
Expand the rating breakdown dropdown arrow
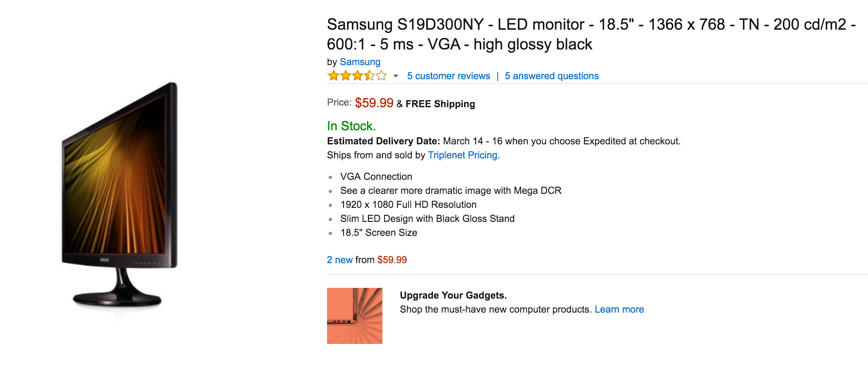coord(396,76)
